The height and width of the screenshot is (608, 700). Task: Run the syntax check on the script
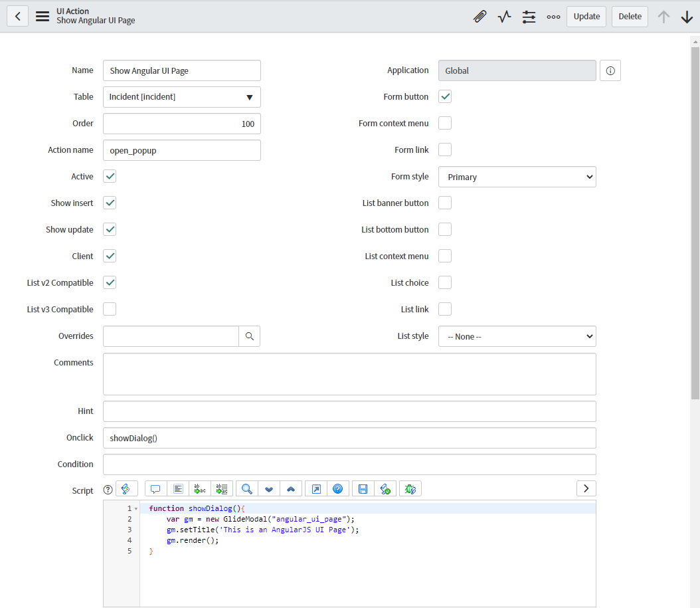(386, 488)
